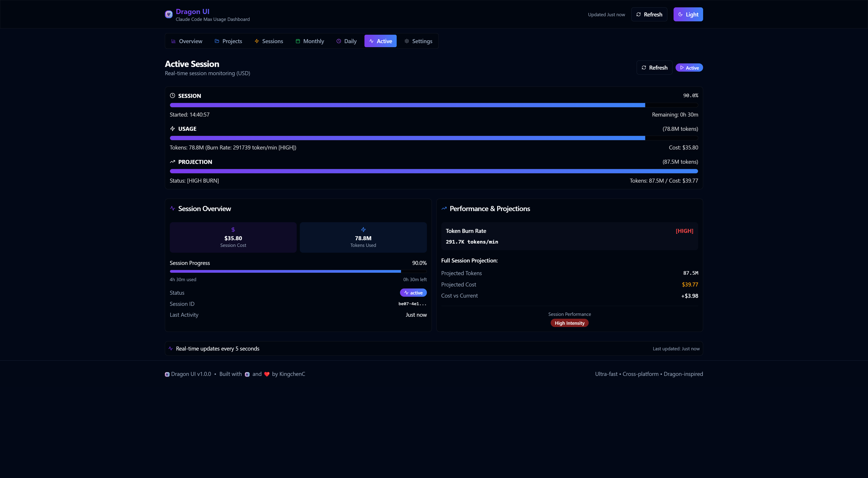Switch to the Projects tab
The width and height of the screenshot is (868, 478).
tap(228, 41)
